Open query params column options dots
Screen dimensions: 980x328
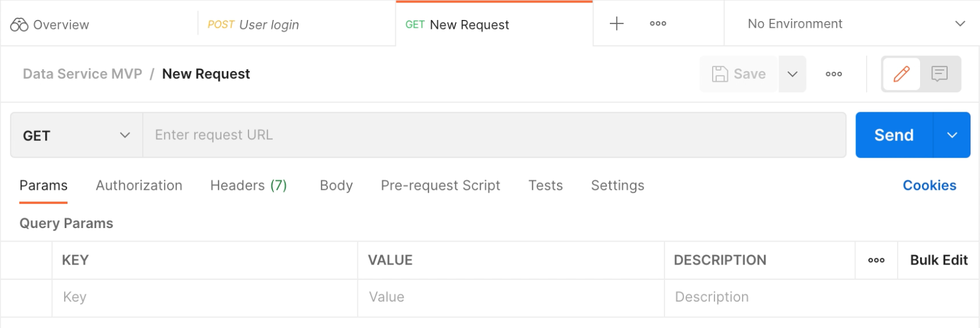(876, 260)
